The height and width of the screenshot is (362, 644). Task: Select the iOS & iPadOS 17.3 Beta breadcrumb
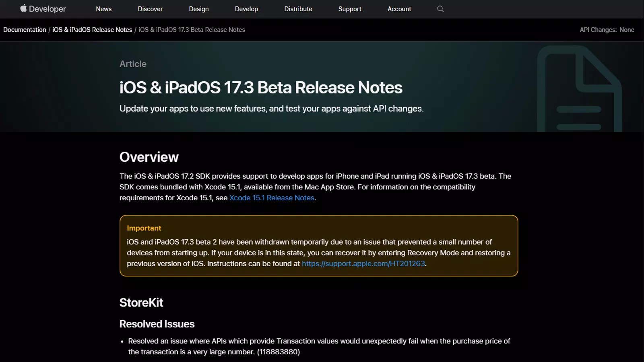point(192,29)
